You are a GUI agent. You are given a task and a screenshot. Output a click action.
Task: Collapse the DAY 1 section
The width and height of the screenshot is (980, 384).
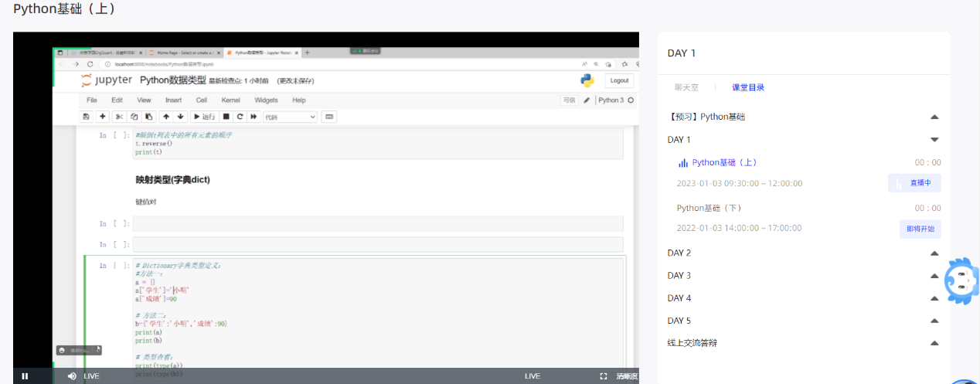934,140
